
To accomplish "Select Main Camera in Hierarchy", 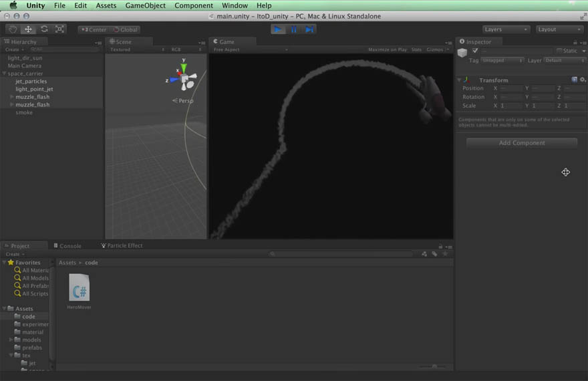I will pyautogui.click(x=24, y=66).
